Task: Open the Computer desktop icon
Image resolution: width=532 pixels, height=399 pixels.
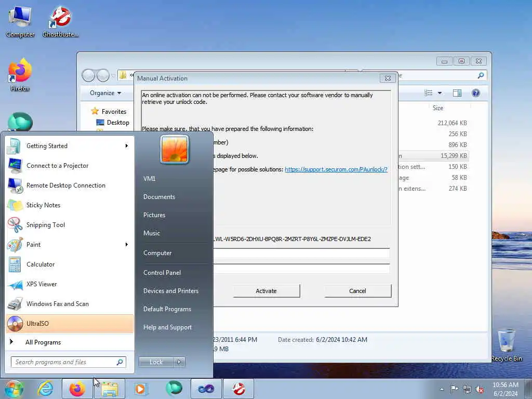Action: pos(20,22)
